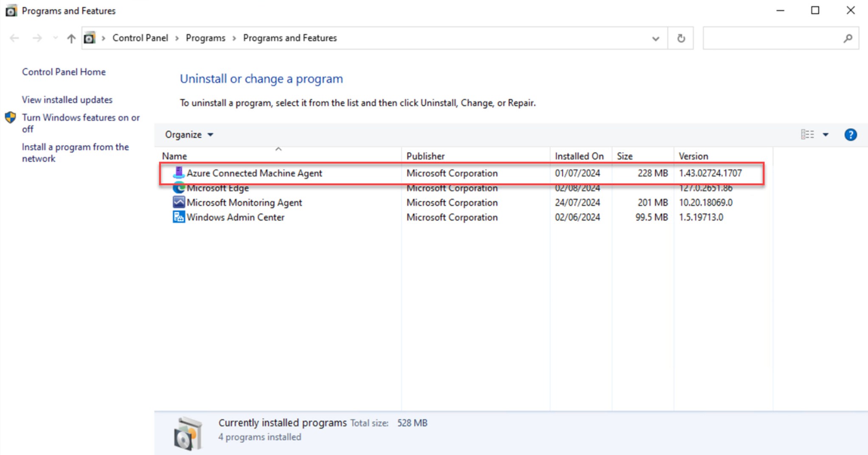The width and height of the screenshot is (868, 455).
Task: Click the Microsoft Monitoring Agent icon
Action: coord(179,202)
